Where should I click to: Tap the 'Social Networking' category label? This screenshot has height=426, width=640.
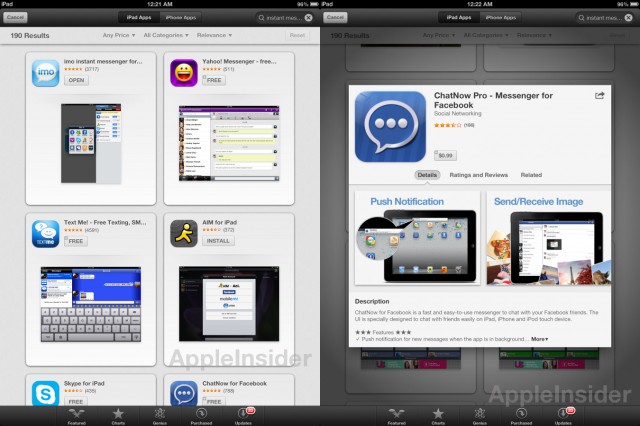click(x=458, y=113)
